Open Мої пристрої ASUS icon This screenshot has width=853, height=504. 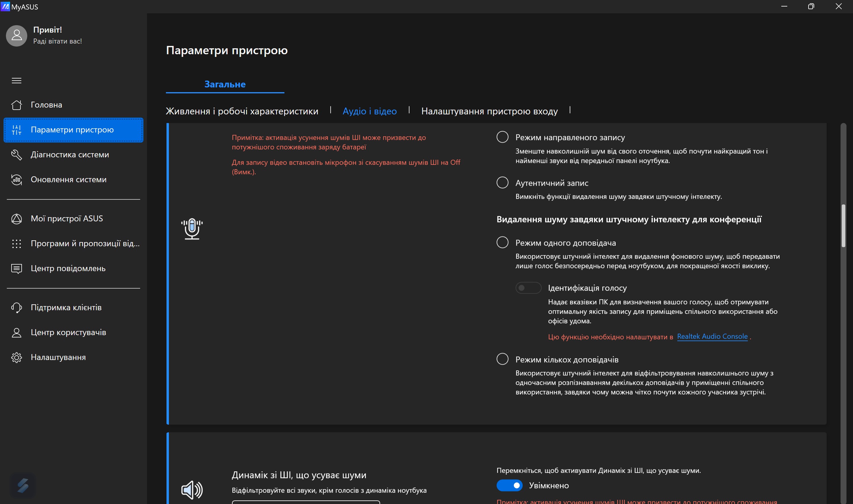16,219
